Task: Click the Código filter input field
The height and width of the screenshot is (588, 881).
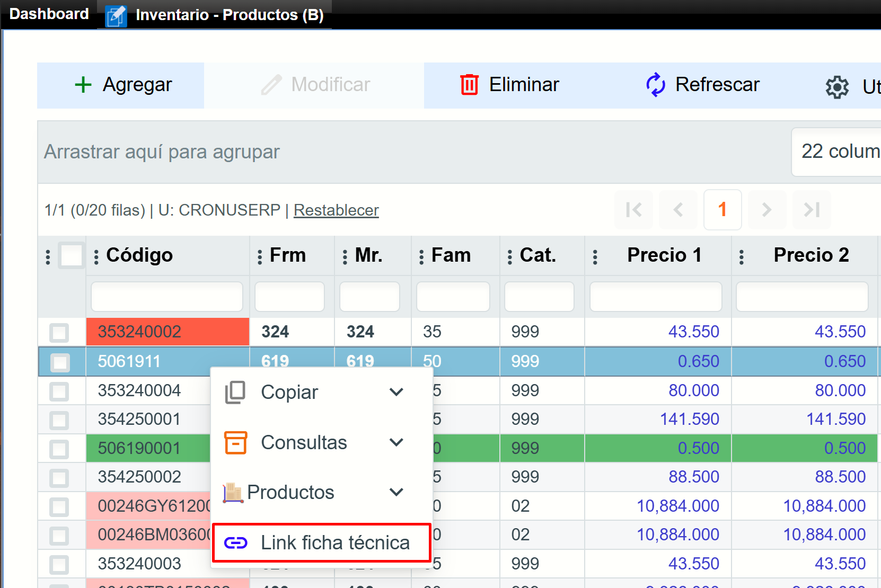Action: 167,297
